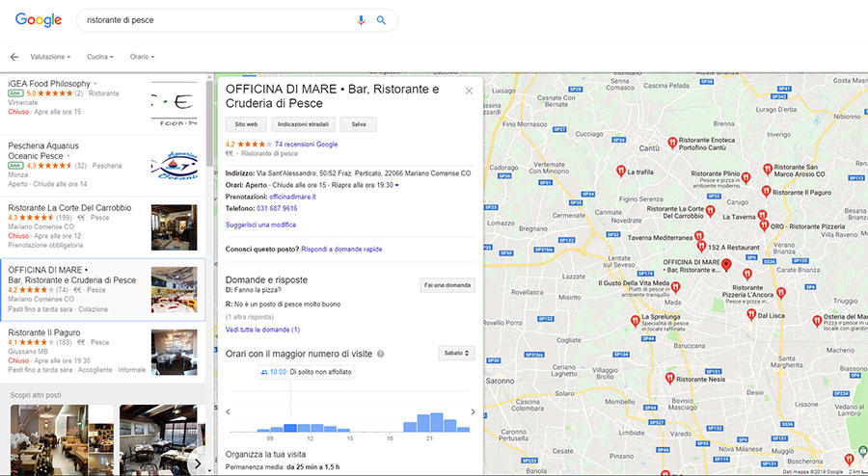The image size is (868, 476).
Task: Click the Google logo
Action: click(x=39, y=20)
